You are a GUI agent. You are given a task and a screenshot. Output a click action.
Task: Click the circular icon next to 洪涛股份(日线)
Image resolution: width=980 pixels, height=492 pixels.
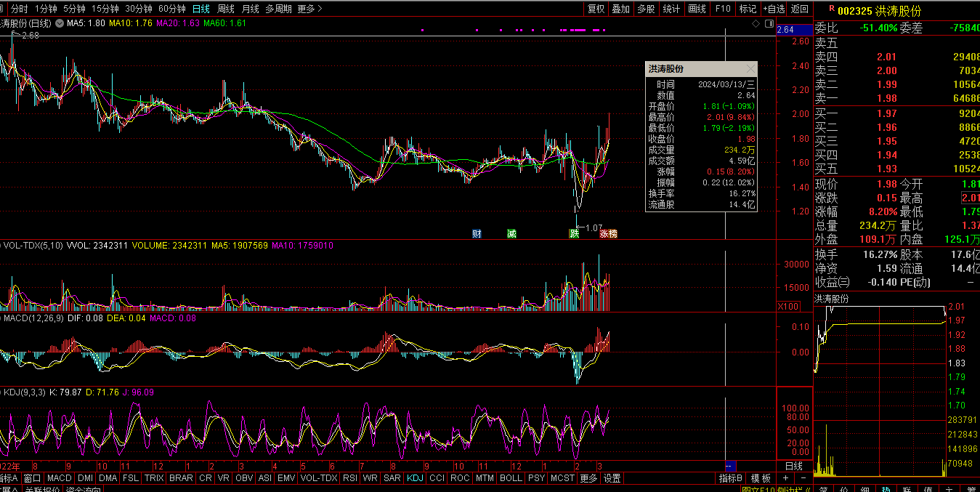tap(58, 23)
